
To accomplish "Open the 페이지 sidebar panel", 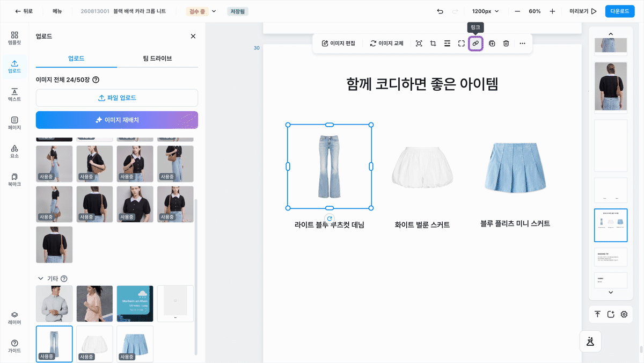I will [14, 124].
